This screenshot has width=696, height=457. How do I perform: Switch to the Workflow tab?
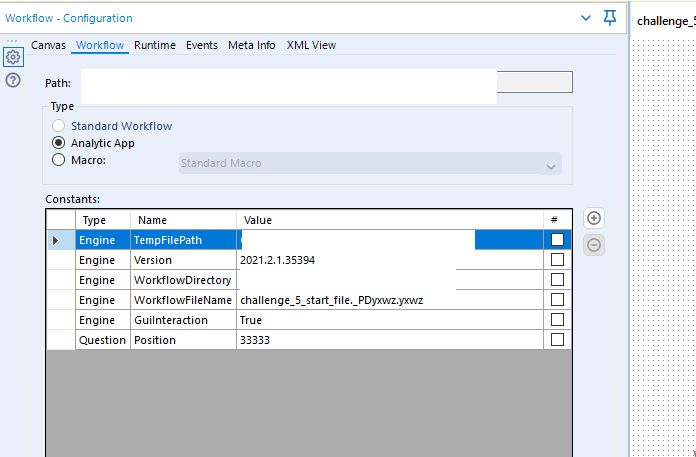point(100,45)
